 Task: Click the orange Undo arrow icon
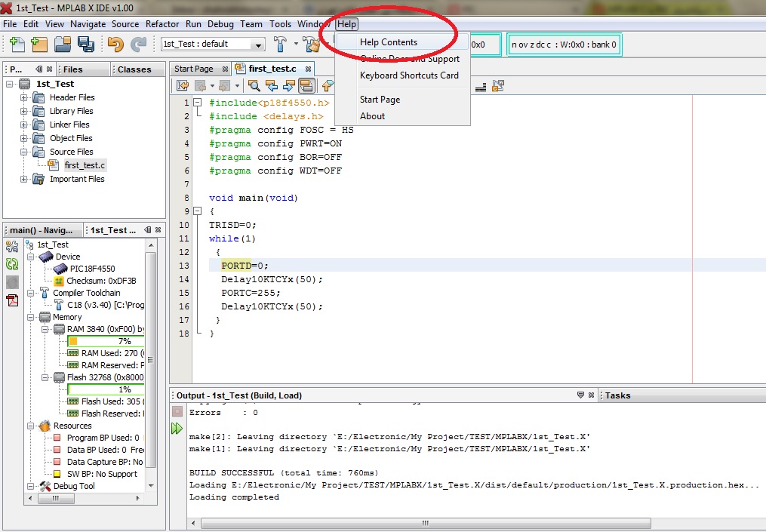tap(115, 45)
